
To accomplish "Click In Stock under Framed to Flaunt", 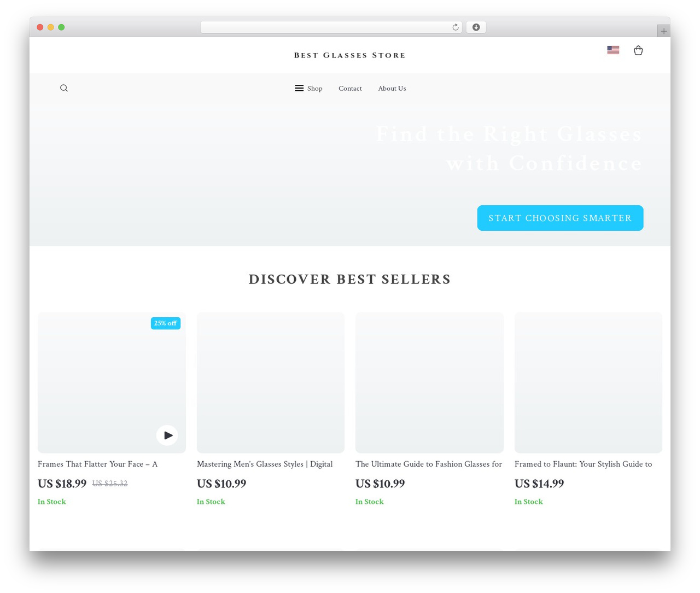I will pyautogui.click(x=529, y=502).
